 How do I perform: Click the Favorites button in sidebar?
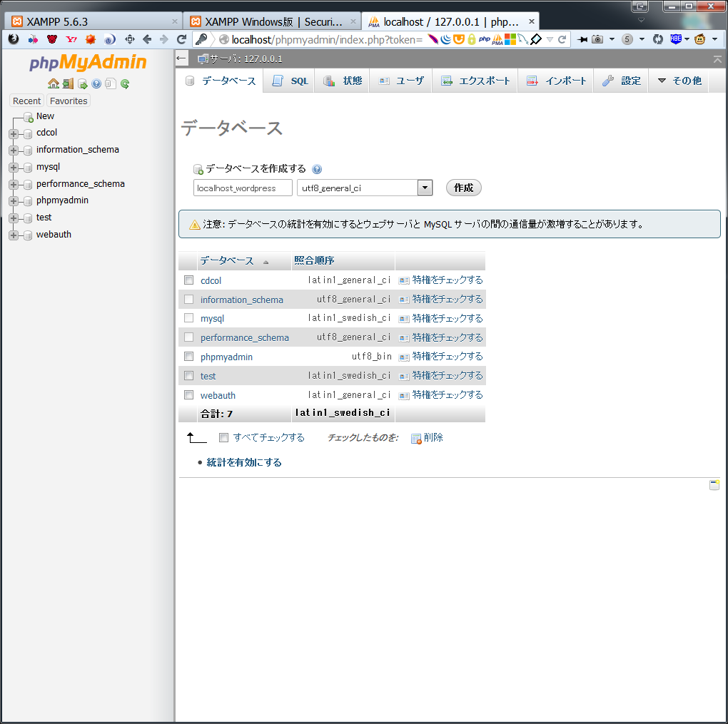tap(69, 101)
